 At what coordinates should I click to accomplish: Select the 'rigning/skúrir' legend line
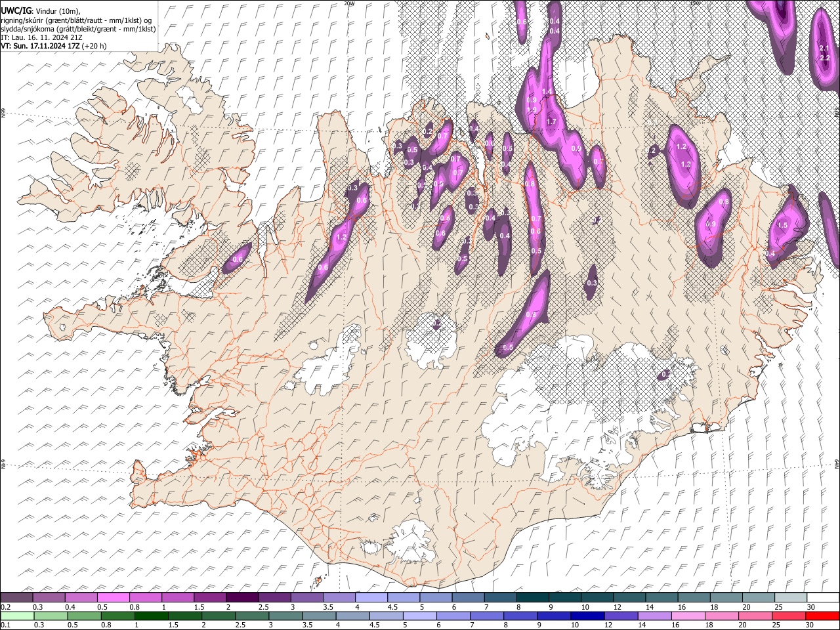[77, 20]
